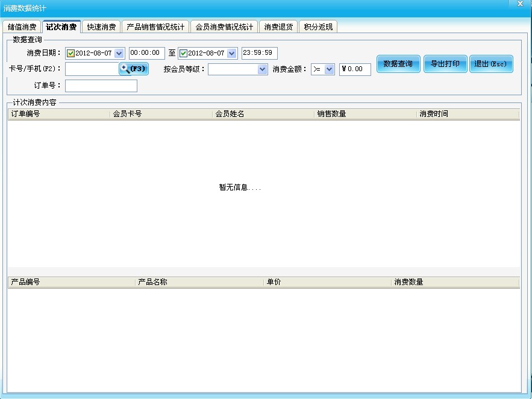This screenshot has height=399, width=532.
Task: Switch to the 储值消费 tab
Action: click(23, 27)
